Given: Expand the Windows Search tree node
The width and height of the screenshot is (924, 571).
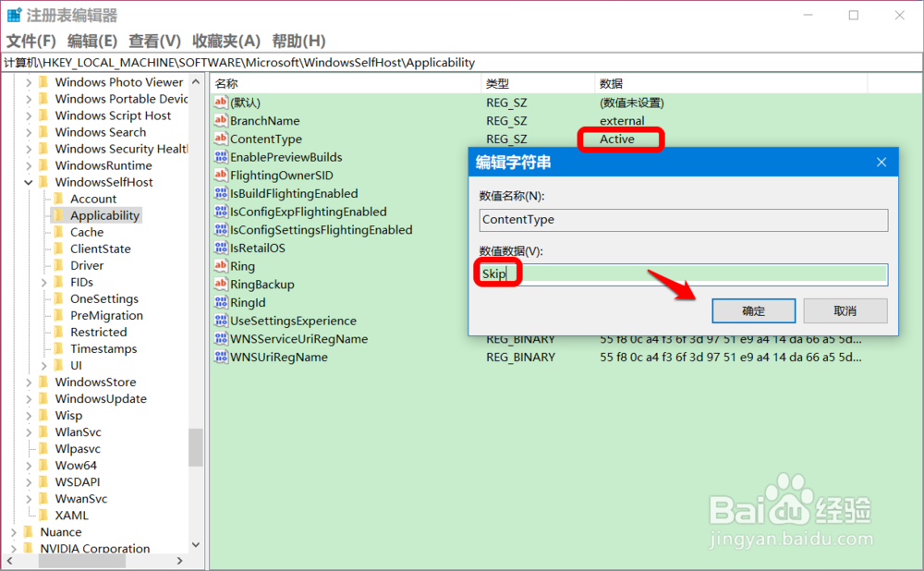Looking at the screenshot, I should [x=29, y=132].
